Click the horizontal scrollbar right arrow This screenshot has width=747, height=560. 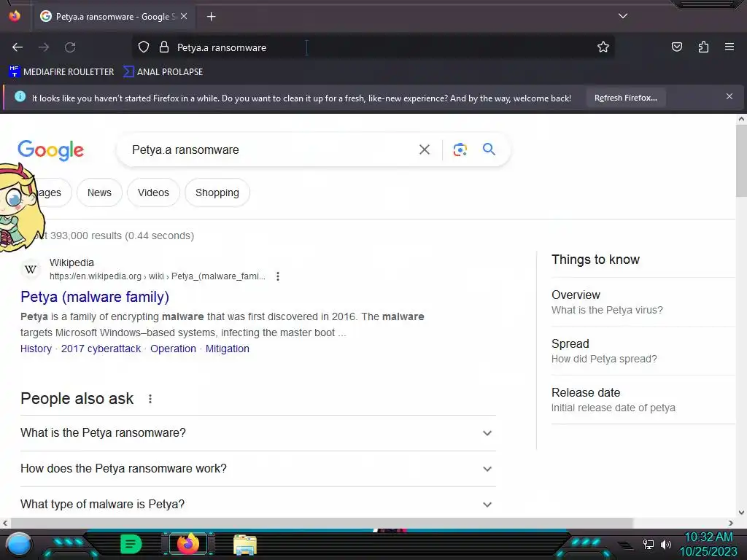pyautogui.click(x=731, y=523)
